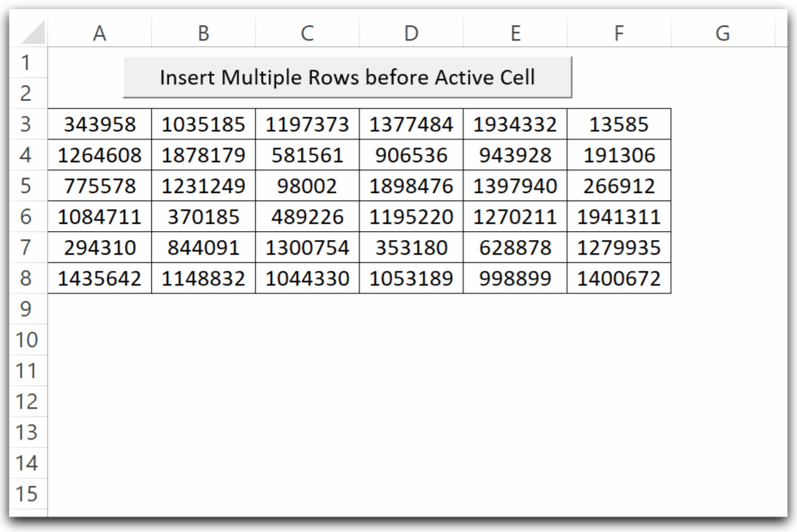Select row header 8
This screenshot has height=532, width=797.
click(28, 278)
